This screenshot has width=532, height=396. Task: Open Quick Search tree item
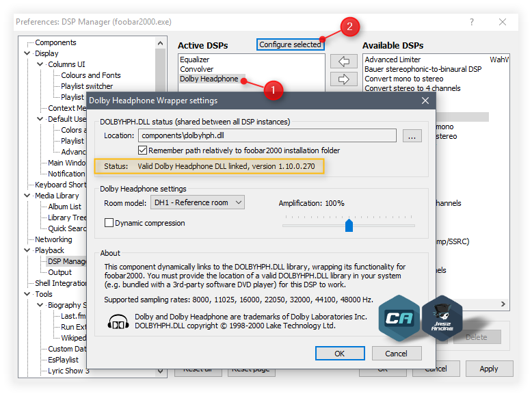coord(67,228)
